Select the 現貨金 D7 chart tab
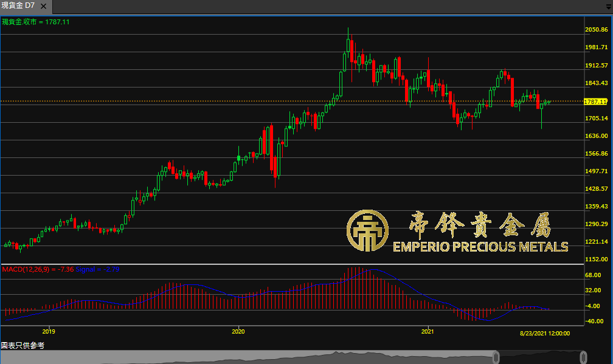The height and width of the screenshot is (364, 613). point(26,6)
